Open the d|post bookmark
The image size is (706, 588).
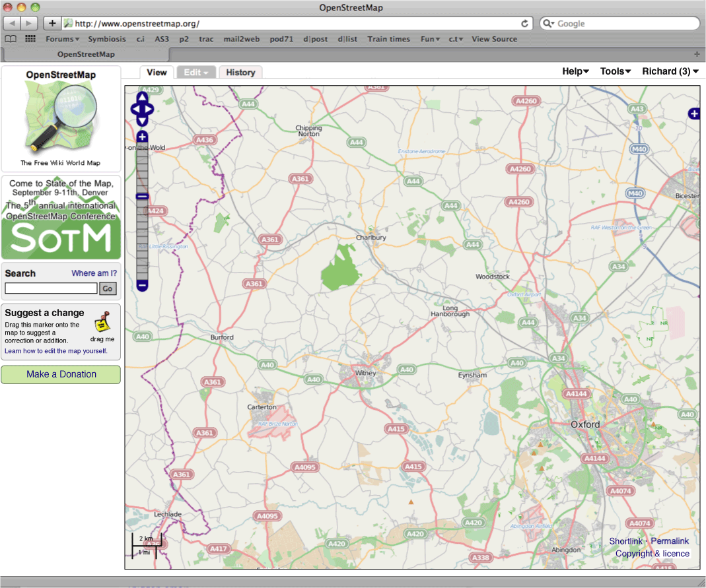(315, 39)
